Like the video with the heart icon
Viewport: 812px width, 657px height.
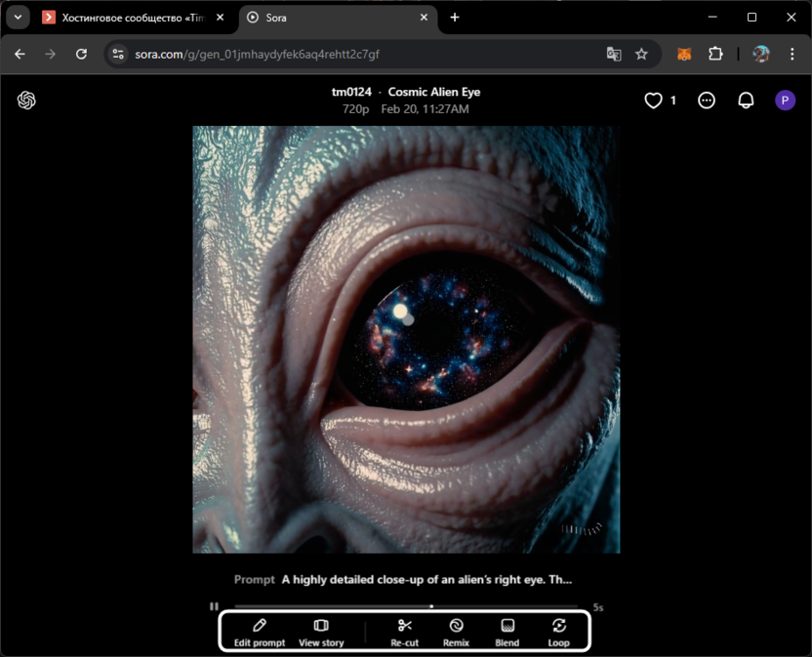pyautogui.click(x=653, y=100)
